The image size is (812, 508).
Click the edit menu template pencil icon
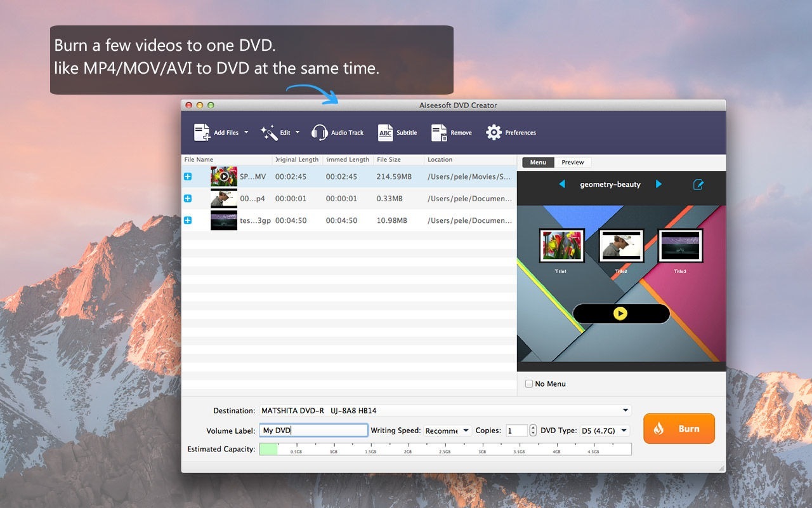[698, 185]
